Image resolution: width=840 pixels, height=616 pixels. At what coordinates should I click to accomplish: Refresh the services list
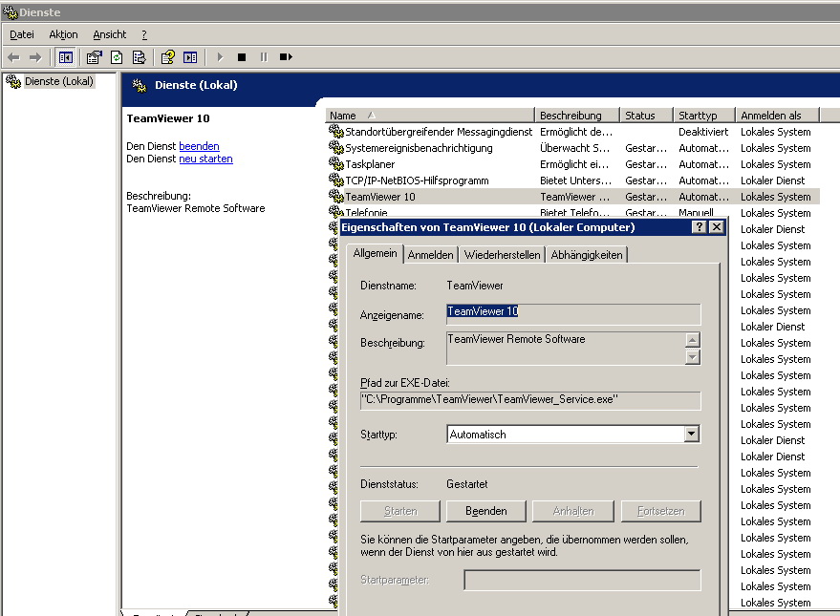[x=117, y=57]
